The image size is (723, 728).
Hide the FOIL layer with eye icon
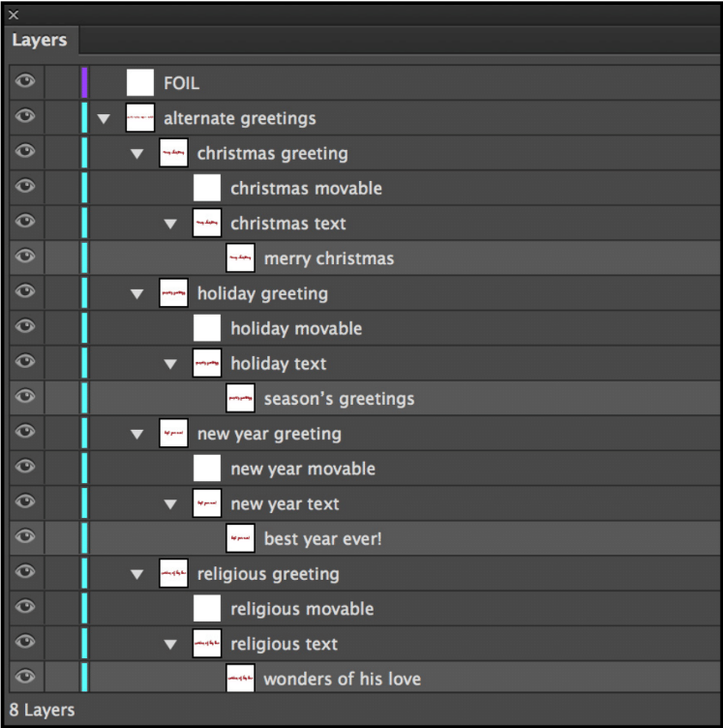tap(25, 82)
